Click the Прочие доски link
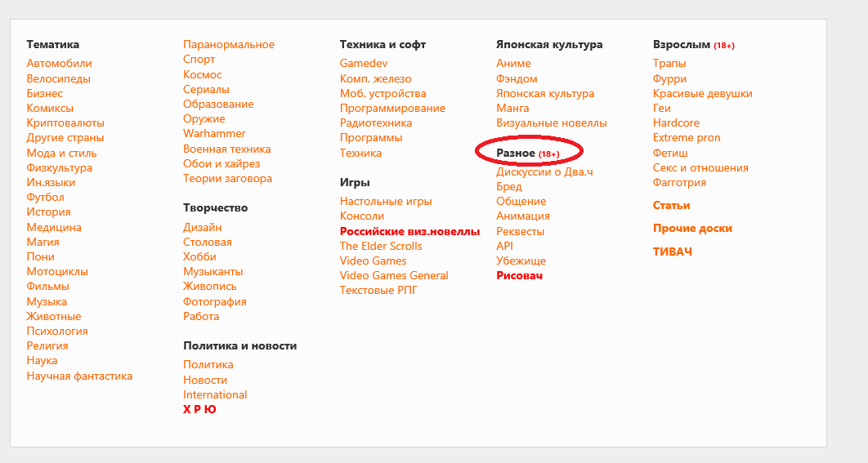The width and height of the screenshot is (868, 463). tap(692, 228)
